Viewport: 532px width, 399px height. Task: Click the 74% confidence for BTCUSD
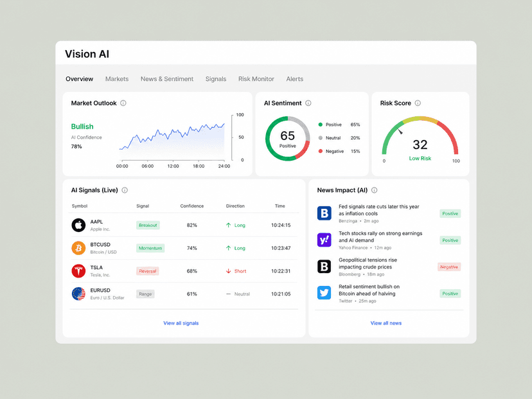[191, 249]
